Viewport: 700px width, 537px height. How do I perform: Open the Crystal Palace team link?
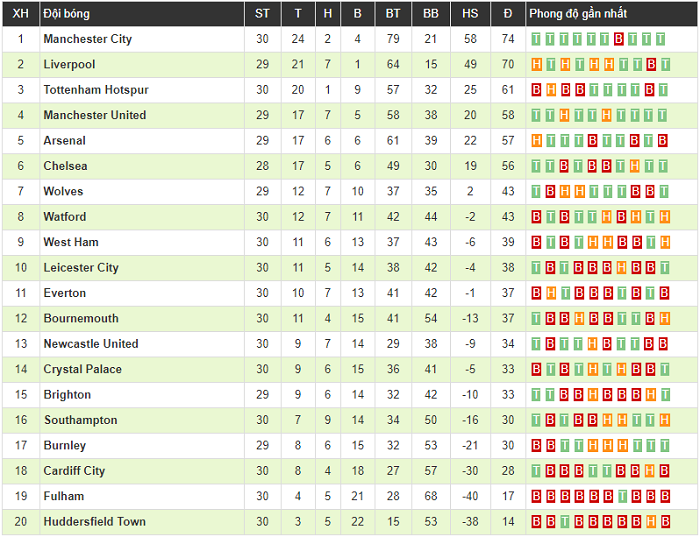(82, 369)
